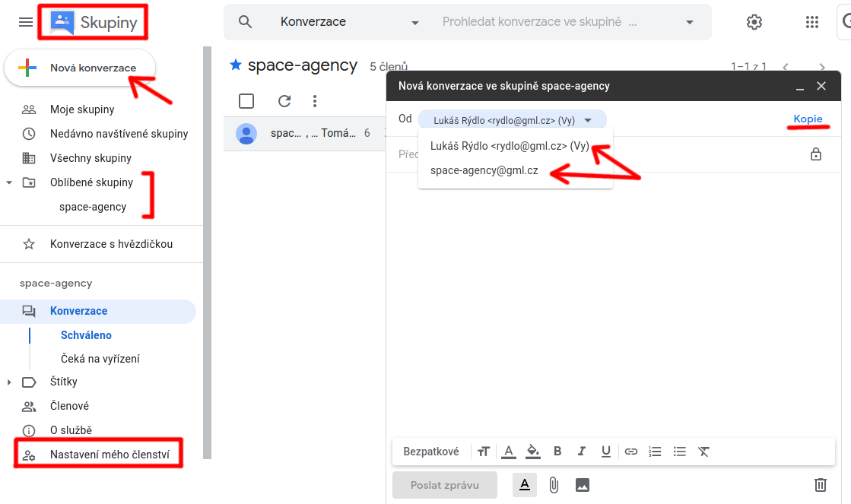Toggle star next to space-agency title
The height and width of the screenshot is (504, 851).
click(x=236, y=65)
